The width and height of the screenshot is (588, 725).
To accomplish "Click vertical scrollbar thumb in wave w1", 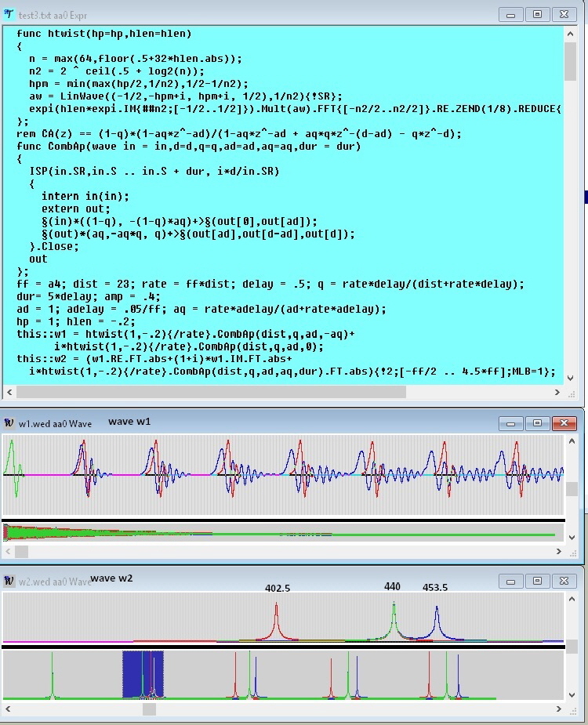I will (x=572, y=488).
